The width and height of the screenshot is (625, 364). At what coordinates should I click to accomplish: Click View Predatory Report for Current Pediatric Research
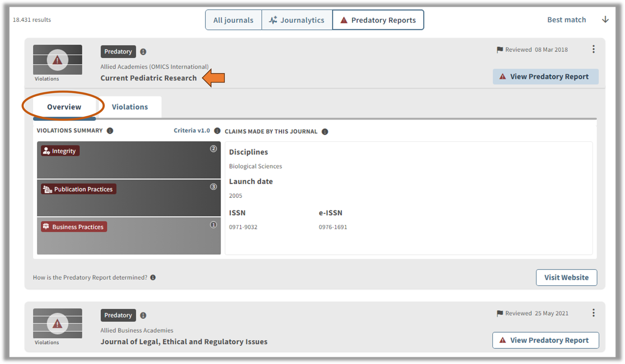[x=545, y=77]
